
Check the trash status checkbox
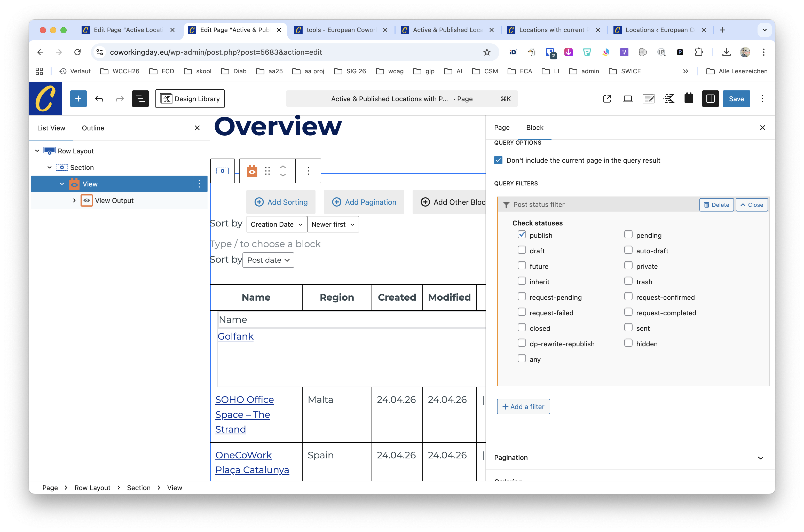click(x=628, y=281)
